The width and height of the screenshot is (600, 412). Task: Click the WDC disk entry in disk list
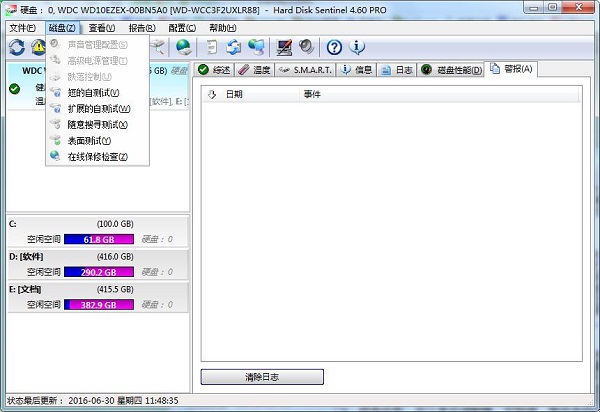[x=98, y=86]
